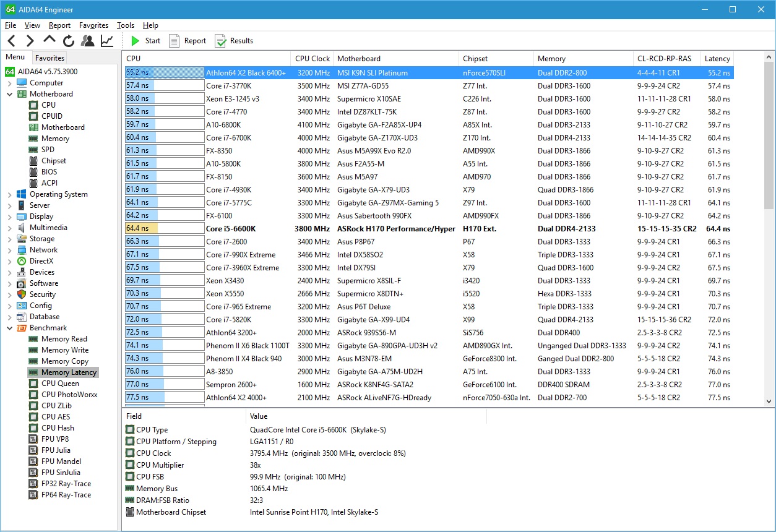Select the BIOS chip icon
Screen dimensions: 776x532
coord(33,172)
